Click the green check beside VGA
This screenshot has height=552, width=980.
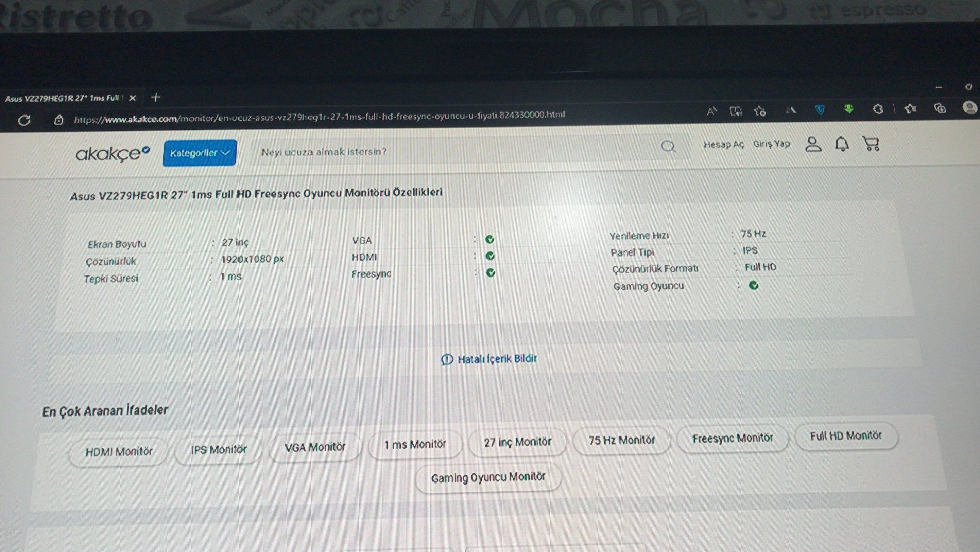point(490,239)
